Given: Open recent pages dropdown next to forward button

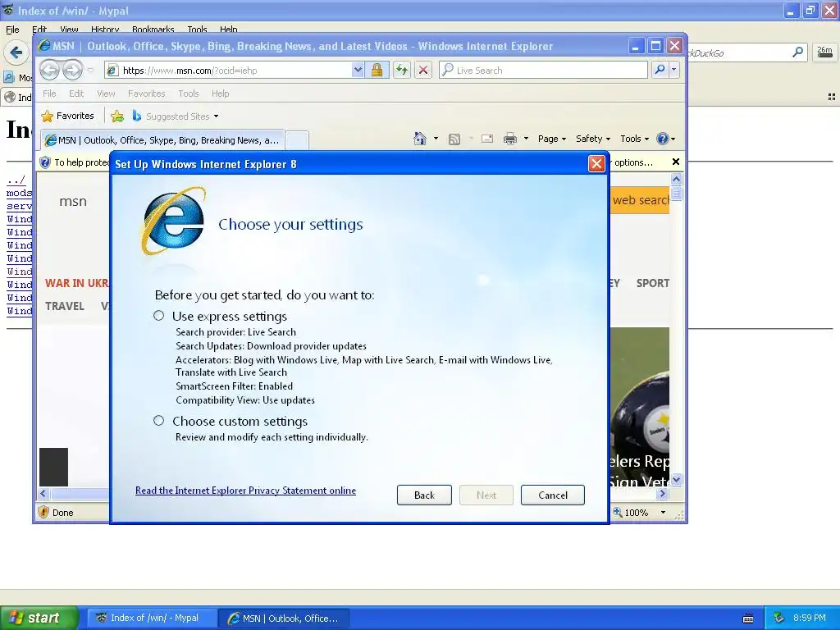Looking at the screenshot, I should tap(90, 71).
